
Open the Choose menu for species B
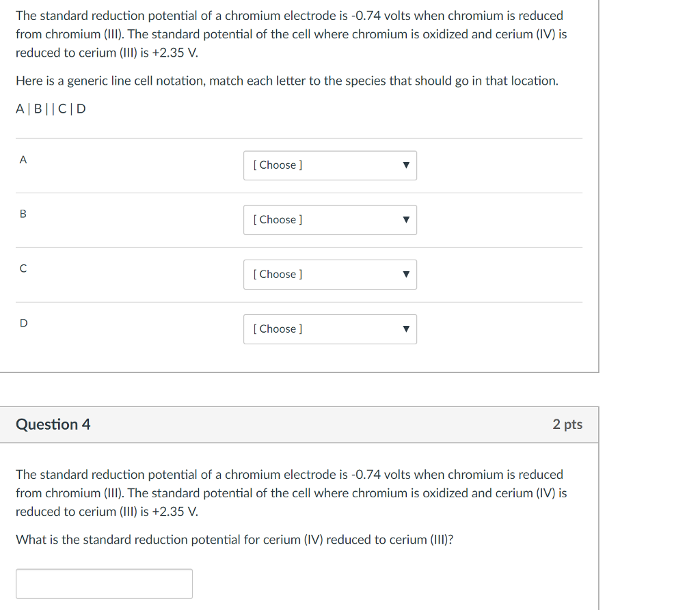point(330,220)
